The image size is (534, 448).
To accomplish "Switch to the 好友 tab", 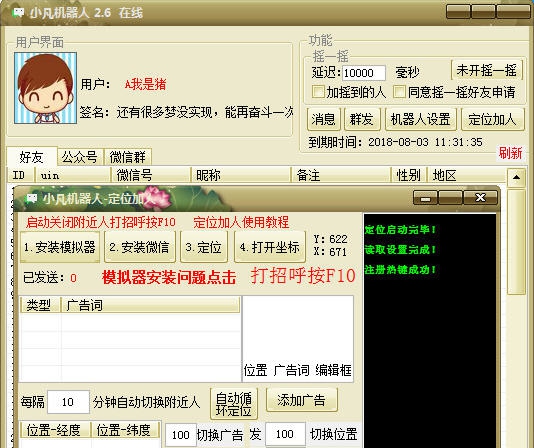I will coord(31,157).
